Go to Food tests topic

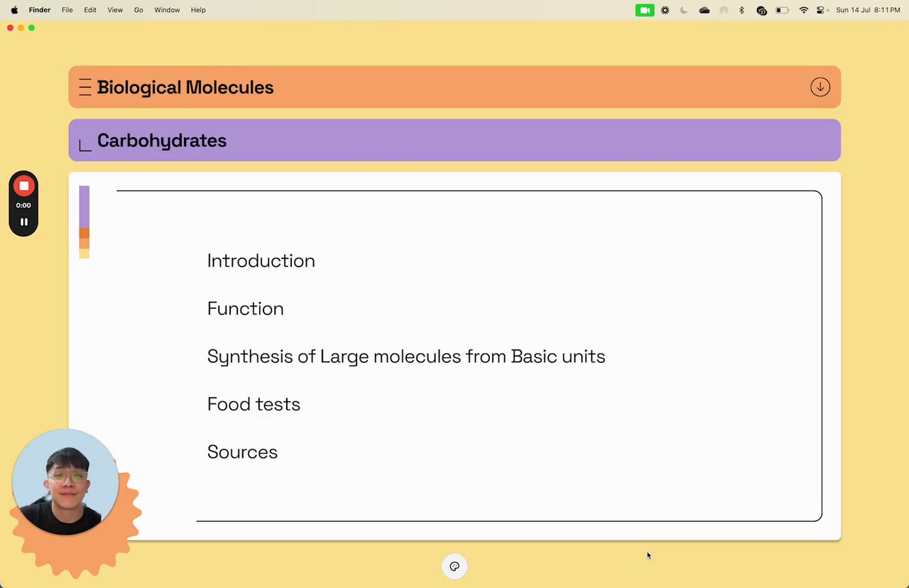(254, 404)
